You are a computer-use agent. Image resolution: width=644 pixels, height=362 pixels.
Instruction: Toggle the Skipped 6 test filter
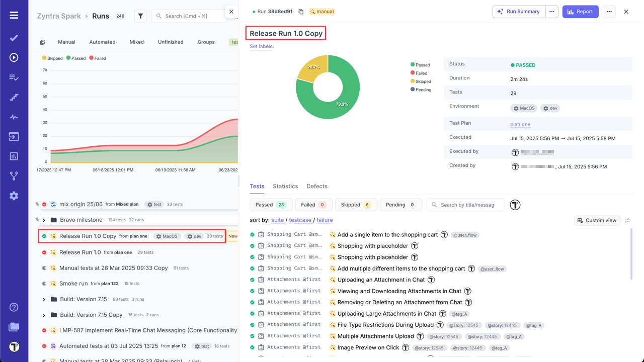[x=356, y=205]
